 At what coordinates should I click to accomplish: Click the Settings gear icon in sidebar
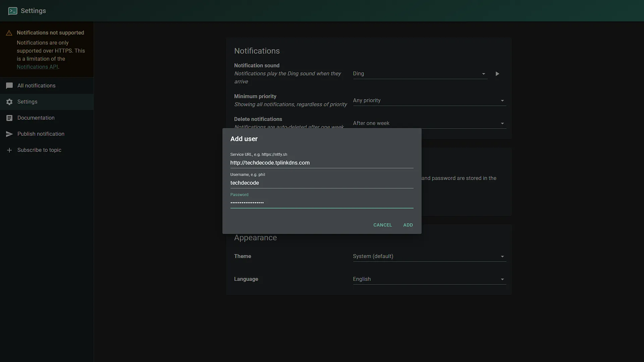[x=9, y=102]
